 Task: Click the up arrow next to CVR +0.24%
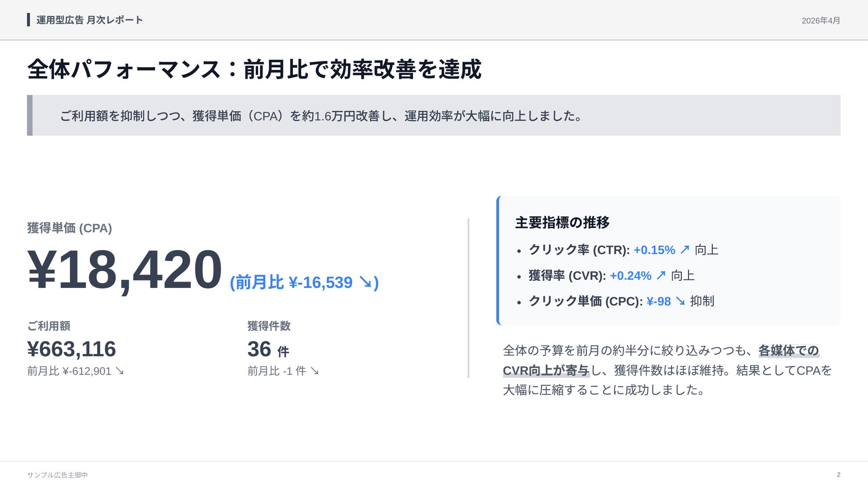point(661,275)
